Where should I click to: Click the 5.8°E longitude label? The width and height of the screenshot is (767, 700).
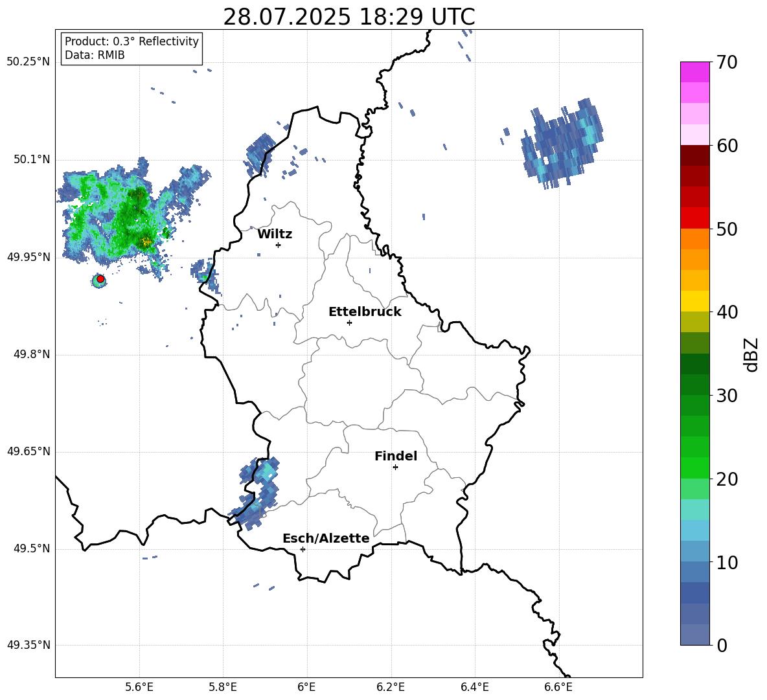223,688
